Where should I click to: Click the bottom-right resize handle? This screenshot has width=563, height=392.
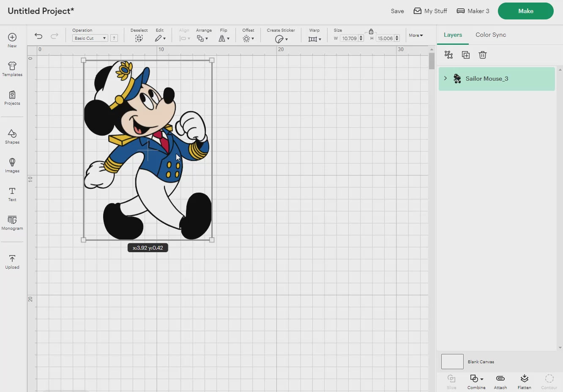pos(212,240)
